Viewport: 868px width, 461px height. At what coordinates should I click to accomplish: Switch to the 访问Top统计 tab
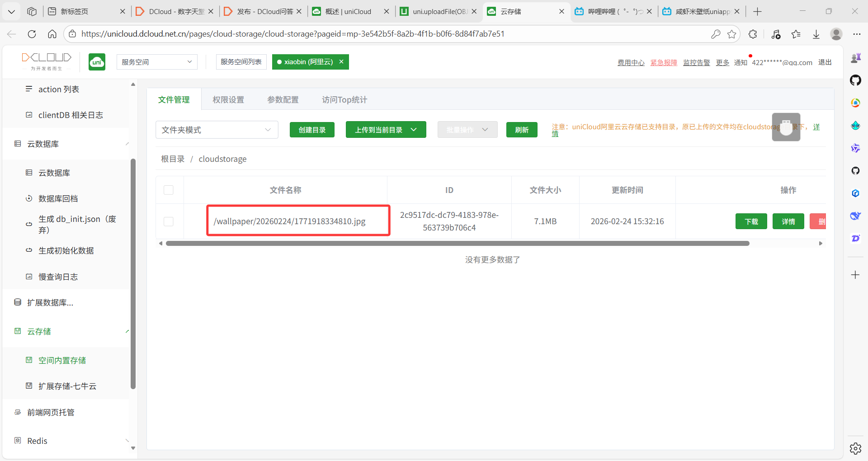point(344,100)
